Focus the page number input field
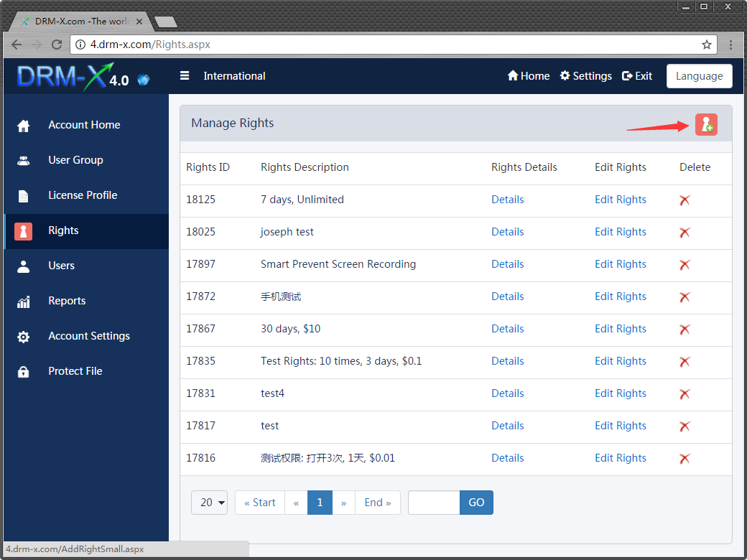Image resolution: width=747 pixels, height=560 pixels. pos(434,503)
